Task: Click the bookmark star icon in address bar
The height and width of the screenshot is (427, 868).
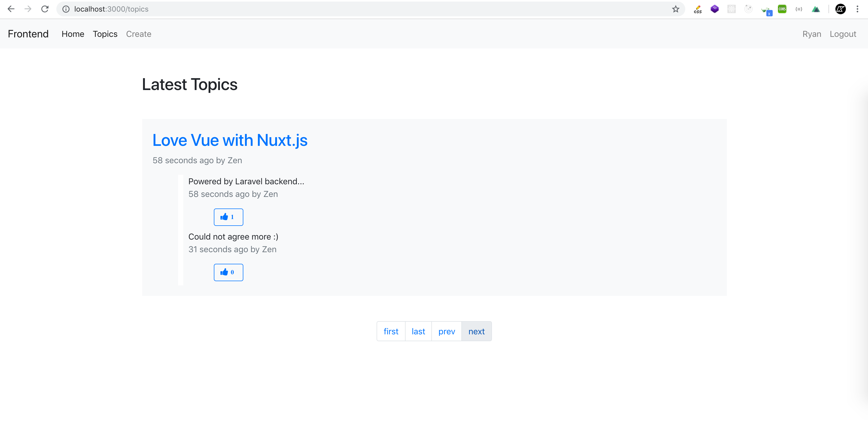Action: coord(676,9)
